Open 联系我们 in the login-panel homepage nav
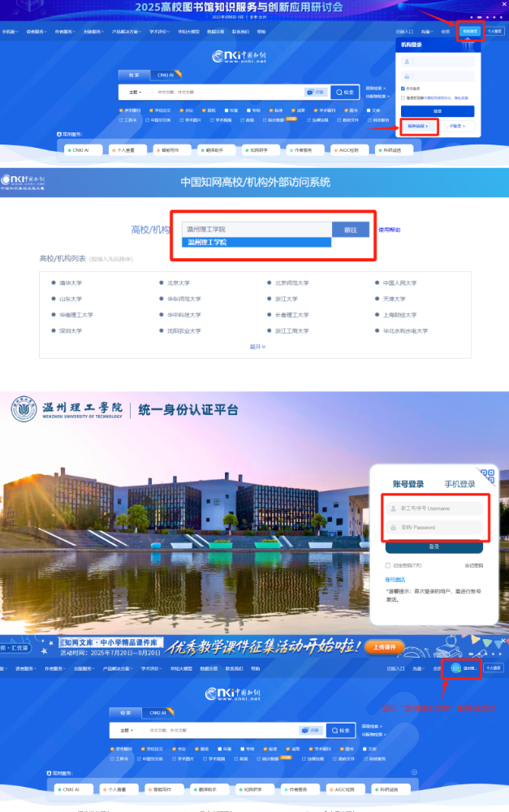 [x=241, y=32]
